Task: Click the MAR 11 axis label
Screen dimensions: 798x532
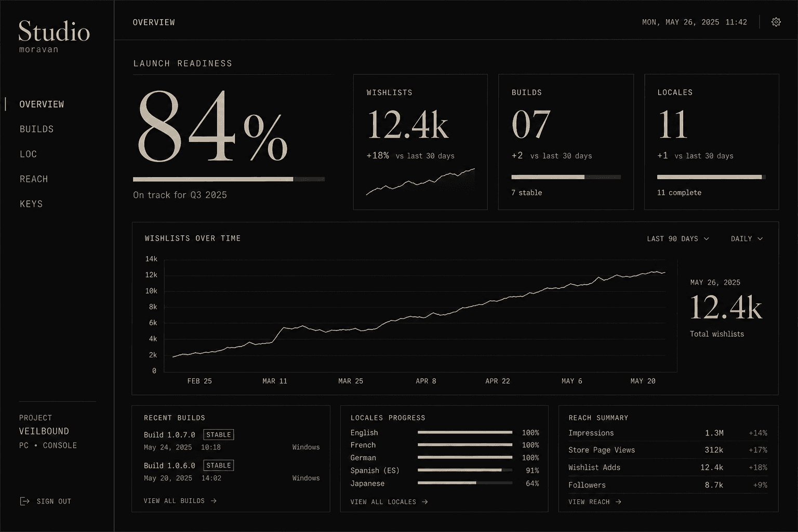Action: tap(275, 381)
